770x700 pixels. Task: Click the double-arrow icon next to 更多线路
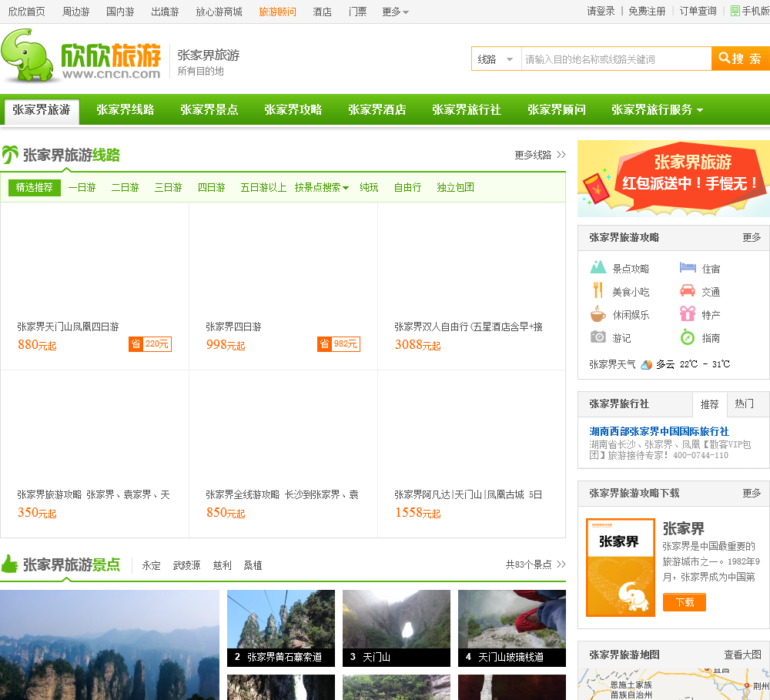tap(561, 155)
